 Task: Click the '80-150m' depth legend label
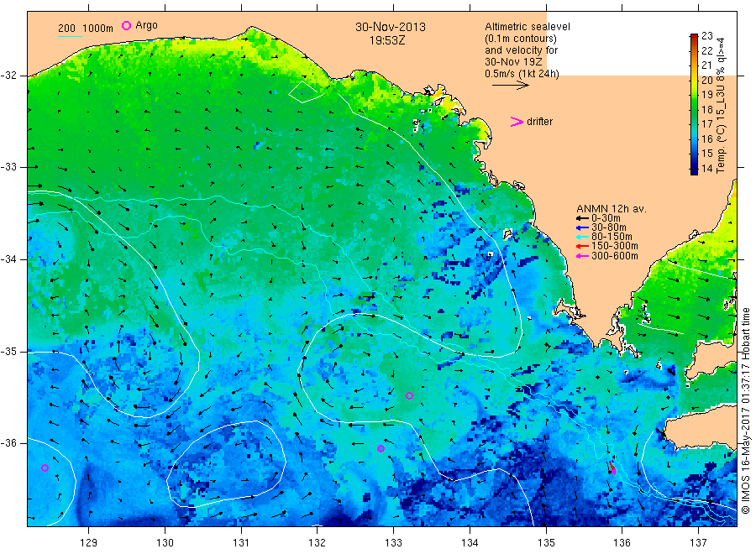[612, 237]
